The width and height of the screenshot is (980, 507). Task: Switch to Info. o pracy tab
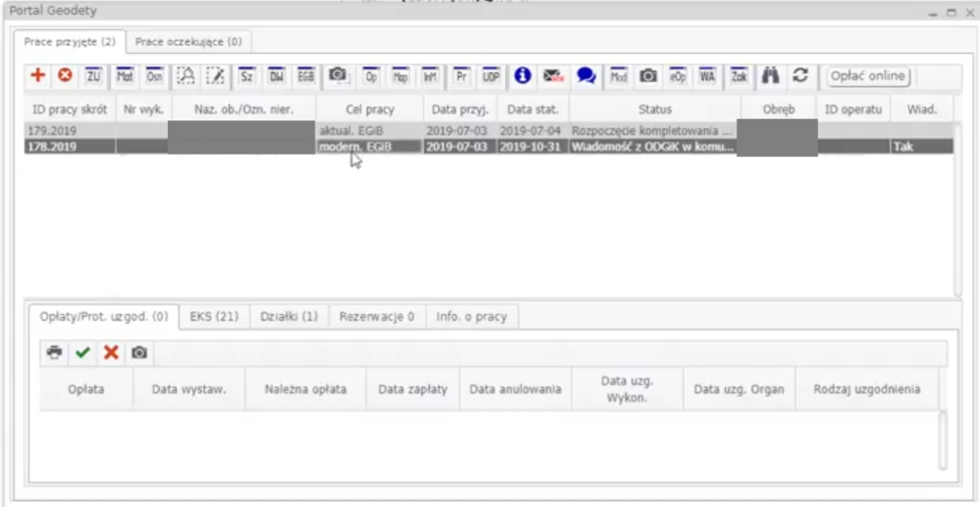[472, 316]
